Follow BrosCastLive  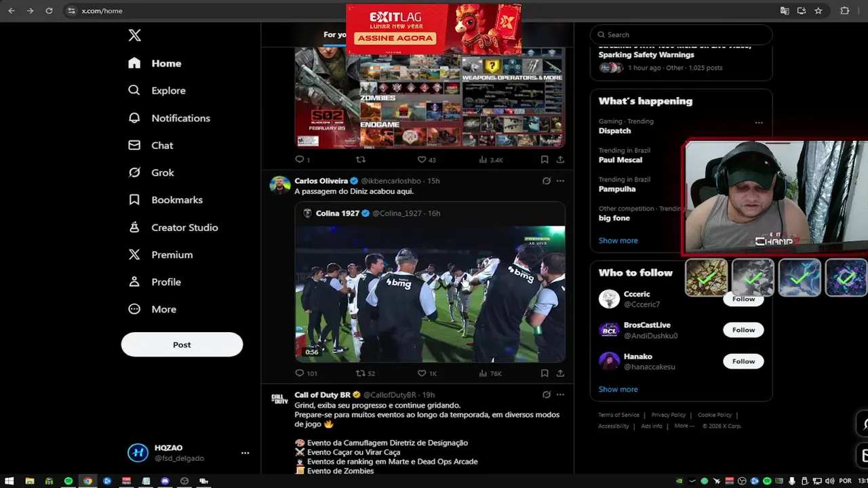[743, 330]
